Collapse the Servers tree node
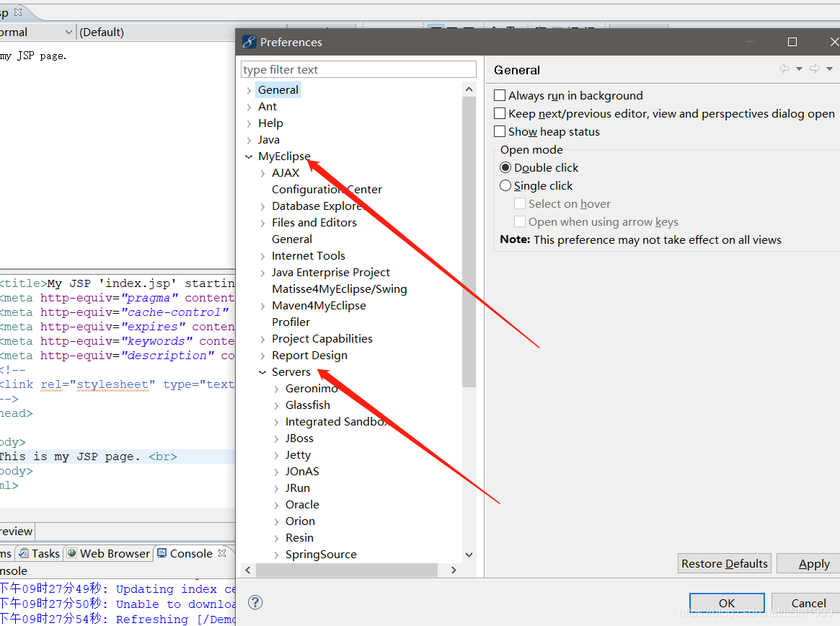 (262, 372)
